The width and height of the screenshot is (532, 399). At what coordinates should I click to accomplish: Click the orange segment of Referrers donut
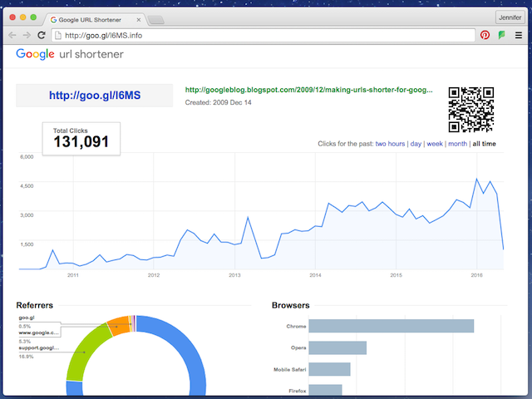point(119,325)
